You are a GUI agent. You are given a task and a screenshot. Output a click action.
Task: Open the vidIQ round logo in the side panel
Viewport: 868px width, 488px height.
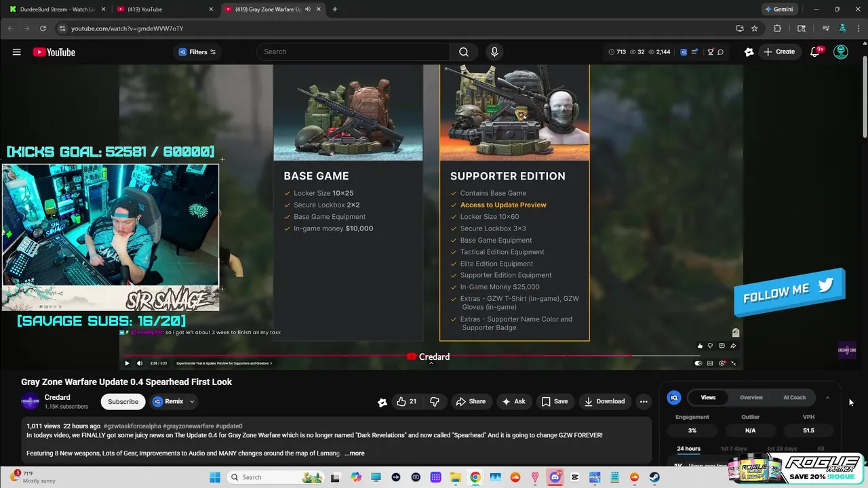click(674, 398)
